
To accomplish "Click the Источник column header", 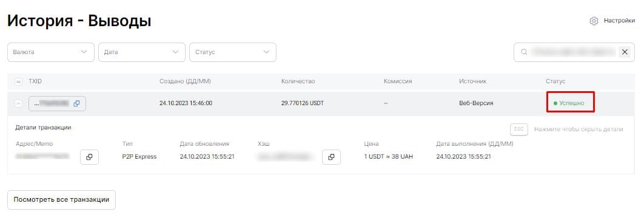I will pos(473,81).
